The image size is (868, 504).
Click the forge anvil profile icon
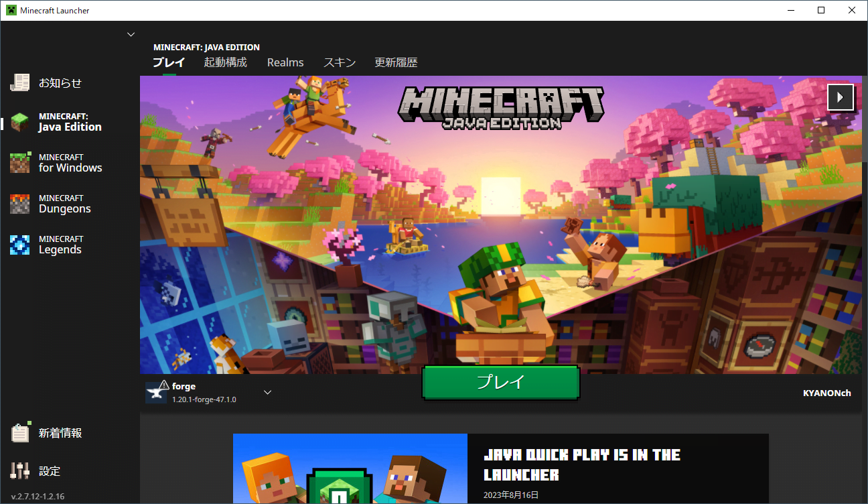(x=157, y=392)
